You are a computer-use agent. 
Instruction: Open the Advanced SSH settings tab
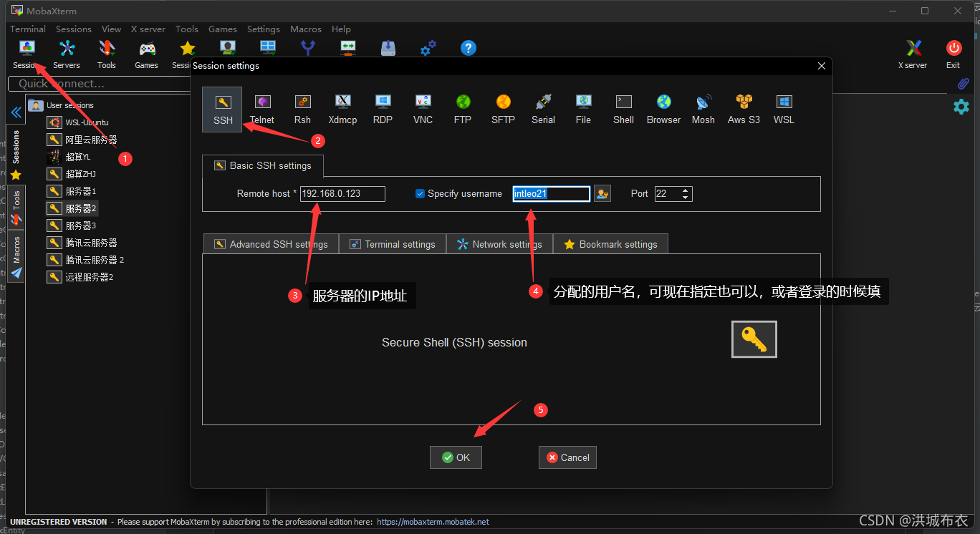[271, 244]
